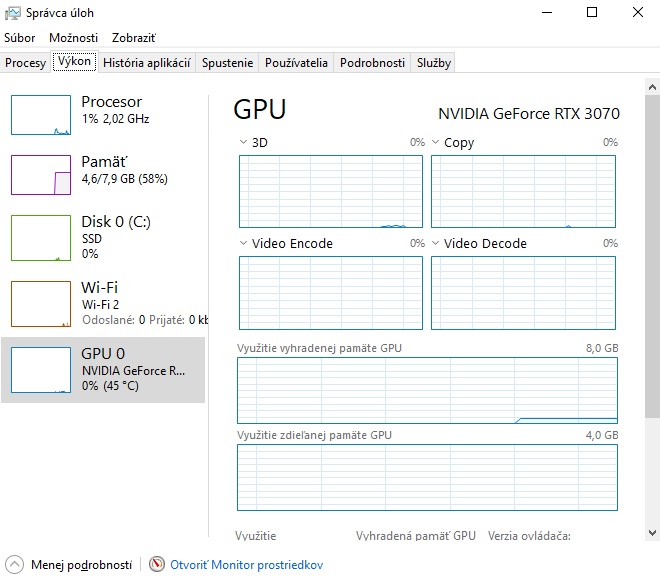This screenshot has height=581, width=660.
Task: Switch to the Procesy tab
Action: point(25,63)
